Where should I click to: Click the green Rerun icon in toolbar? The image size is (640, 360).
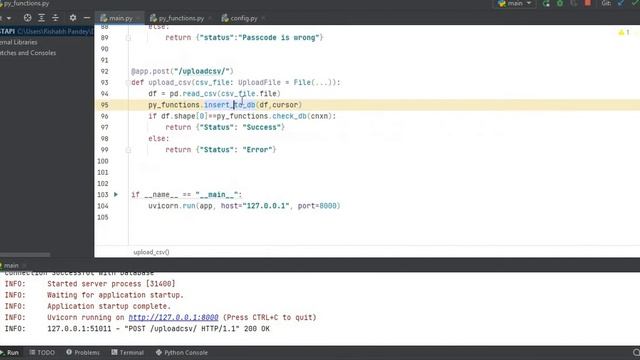click(x=546, y=4)
